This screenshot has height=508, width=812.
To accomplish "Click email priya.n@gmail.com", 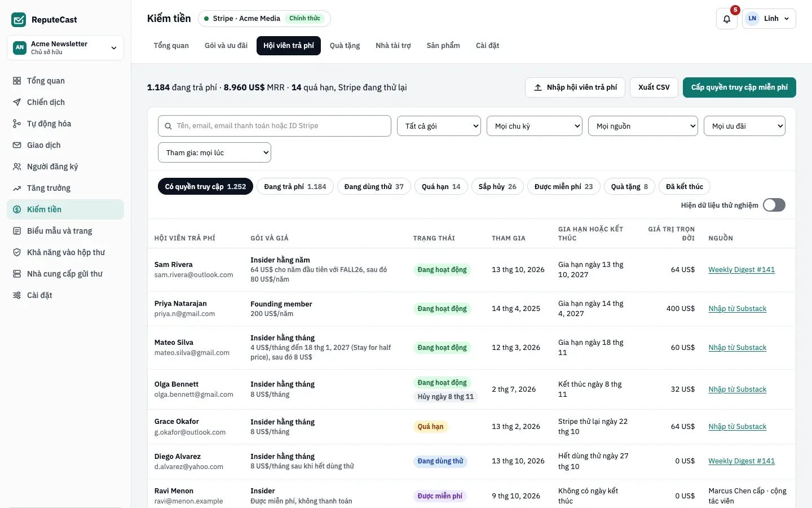I will [x=185, y=314].
